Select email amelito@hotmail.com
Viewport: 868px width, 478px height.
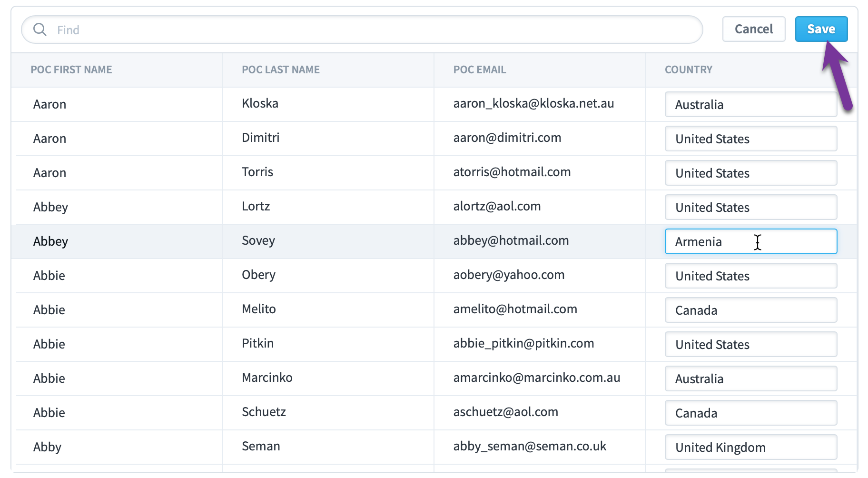(515, 309)
